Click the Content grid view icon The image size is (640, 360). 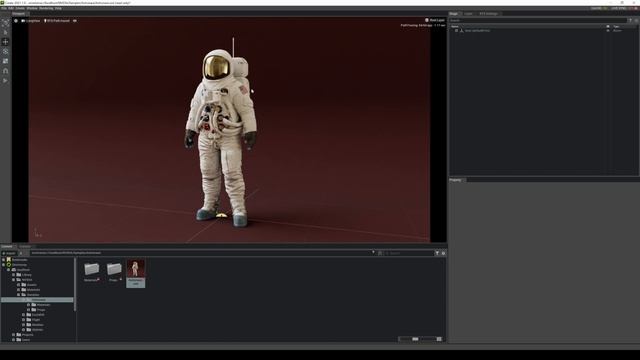[x=380, y=253]
